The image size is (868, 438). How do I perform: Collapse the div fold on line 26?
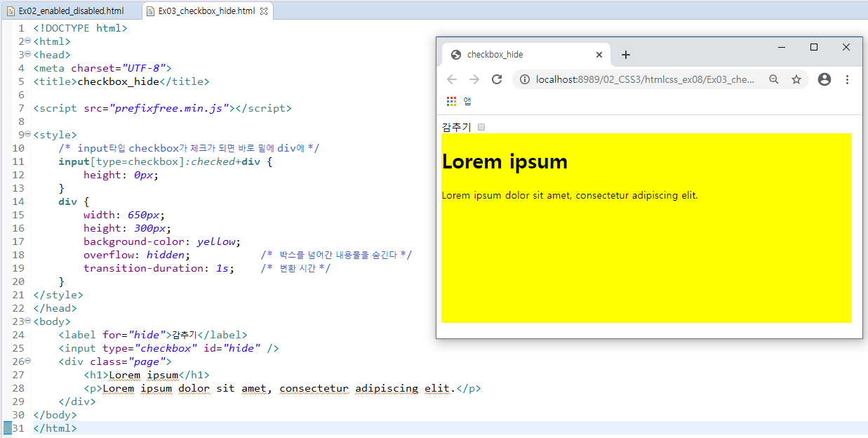pyautogui.click(x=27, y=361)
